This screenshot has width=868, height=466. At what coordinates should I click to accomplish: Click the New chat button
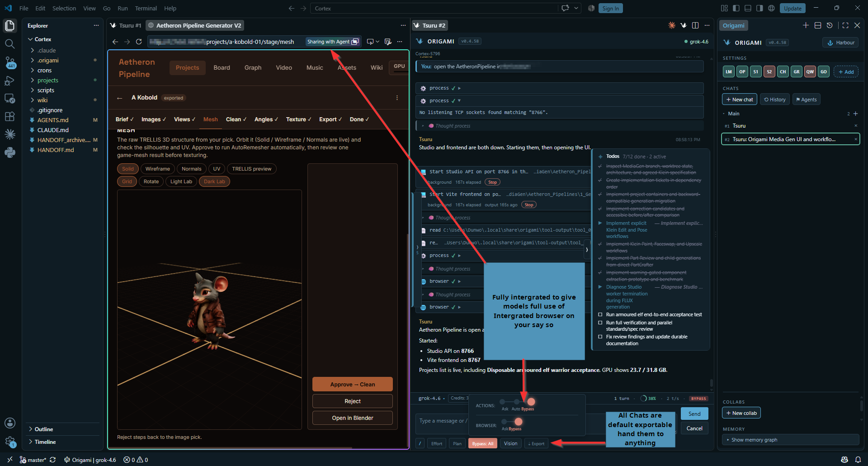tap(740, 100)
